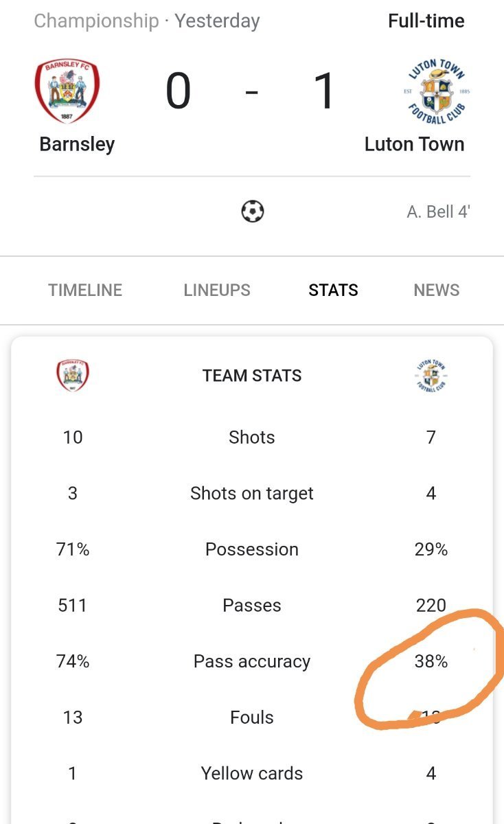Screen dimensions: 504x824
Task: Click the Full-time status text
Action: click(426, 21)
